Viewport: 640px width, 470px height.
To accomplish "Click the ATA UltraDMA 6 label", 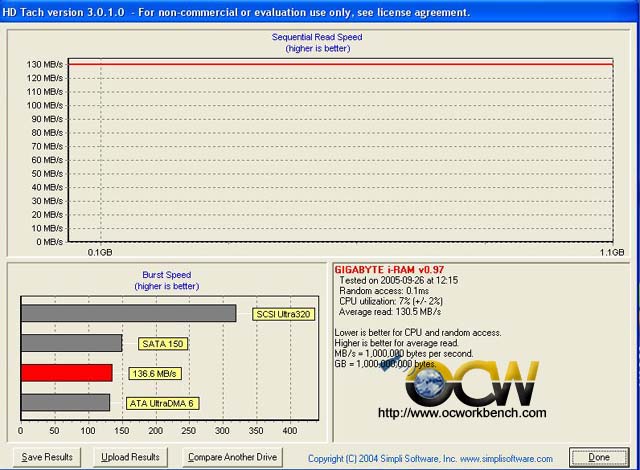I will pyautogui.click(x=162, y=403).
